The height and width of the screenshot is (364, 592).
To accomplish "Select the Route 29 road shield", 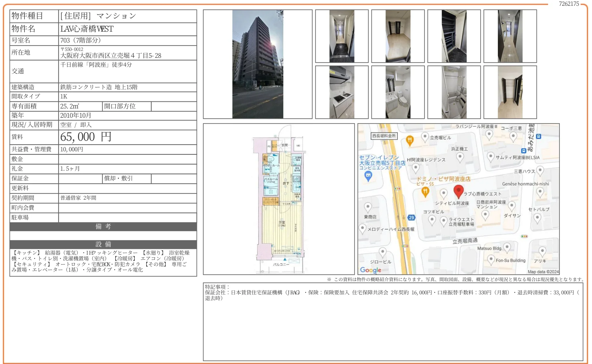I will (411, 217).
